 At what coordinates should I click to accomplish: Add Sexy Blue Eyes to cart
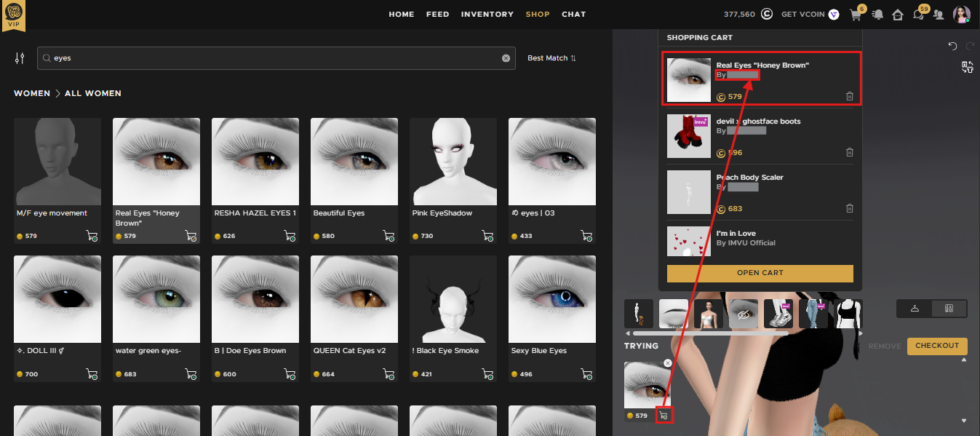pos(586,374)
